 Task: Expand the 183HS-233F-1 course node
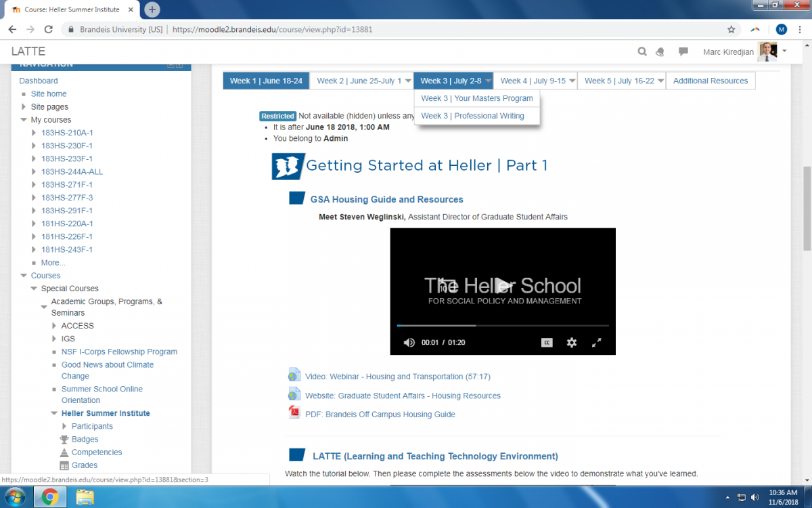(35, 158)
